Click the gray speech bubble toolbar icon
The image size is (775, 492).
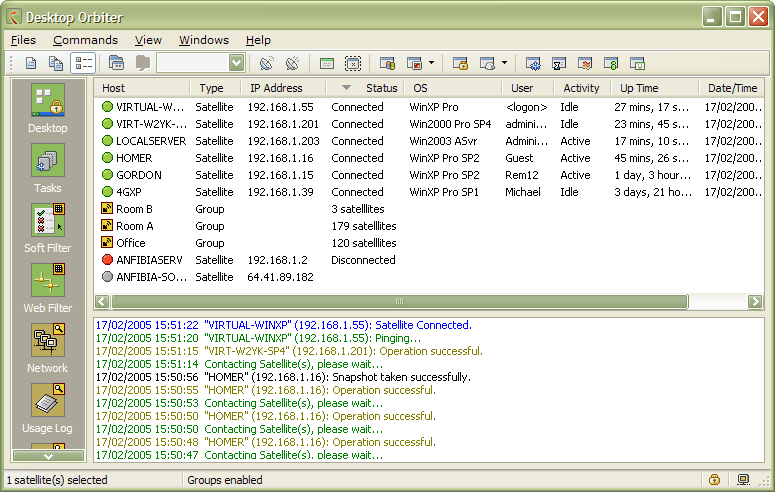(143, 63)
